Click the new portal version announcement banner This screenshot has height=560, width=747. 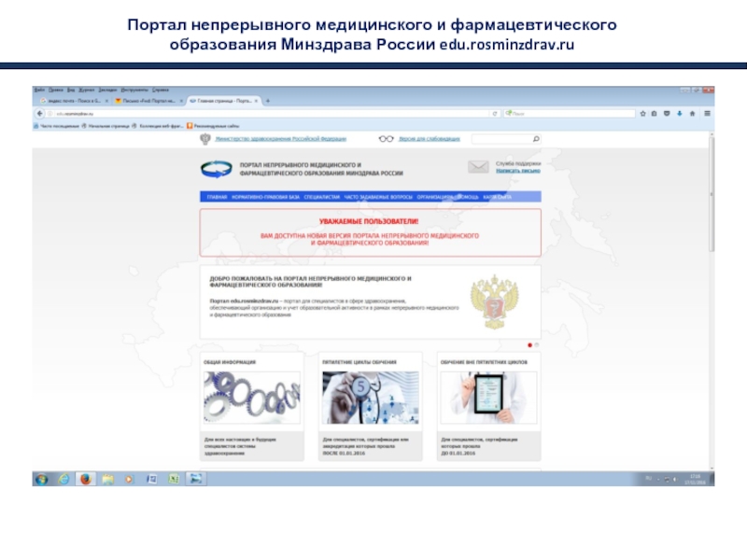click(x=371, y=232)
